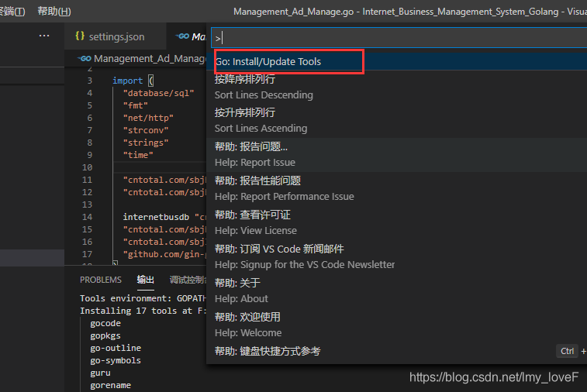The height and width of the screenshot is (392, 587).
Task: Run Go: Install/Update Tools command
Action: pyautogui.click(x=396, y=62)
